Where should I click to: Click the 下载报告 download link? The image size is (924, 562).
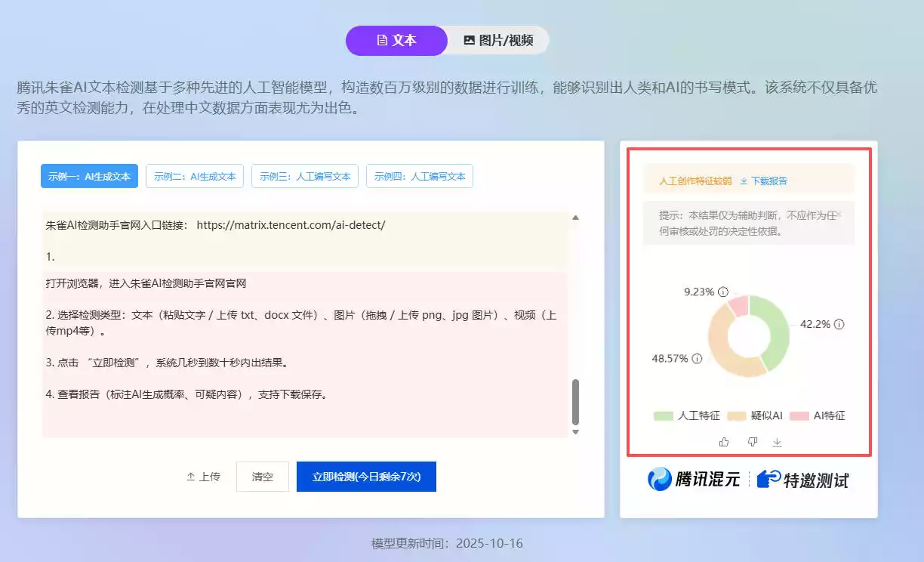click(x=763, y=181)
